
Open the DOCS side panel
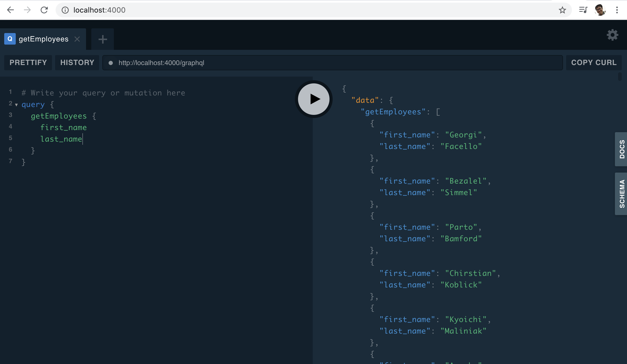tap(621, 149)
